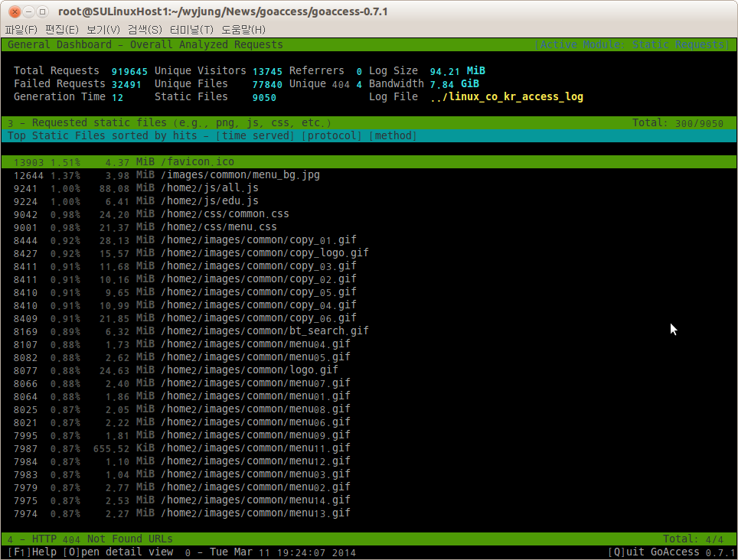The width and height of the screenshot is (738, 560).
Task: Click the Unique Visitors value 13745
Action: [x=267, y=71]
